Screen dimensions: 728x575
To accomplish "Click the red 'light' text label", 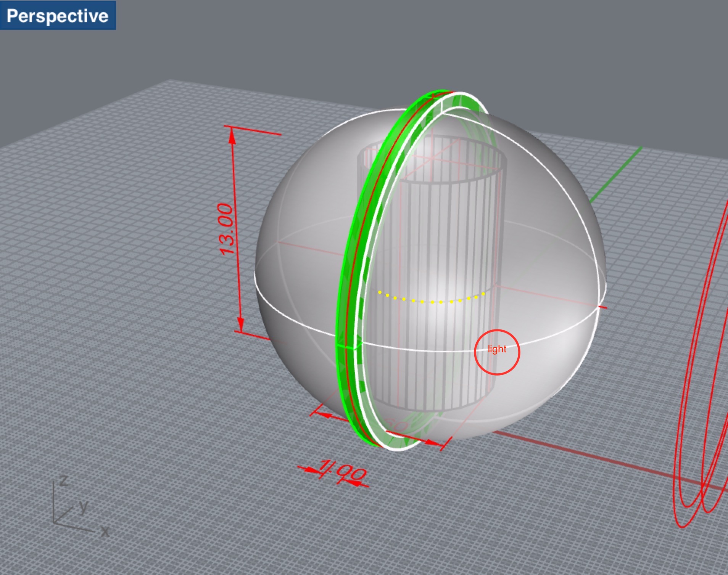I will 497,349.
